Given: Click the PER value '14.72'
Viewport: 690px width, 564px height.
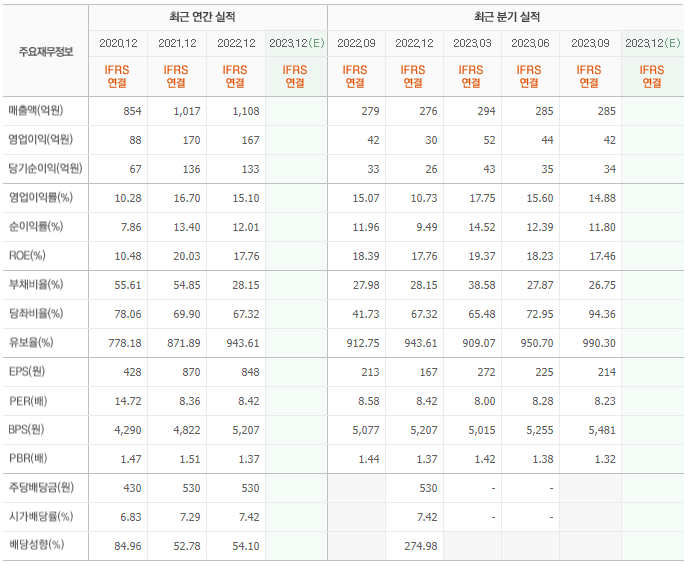Looking at the screenshot, I should 128,402.
